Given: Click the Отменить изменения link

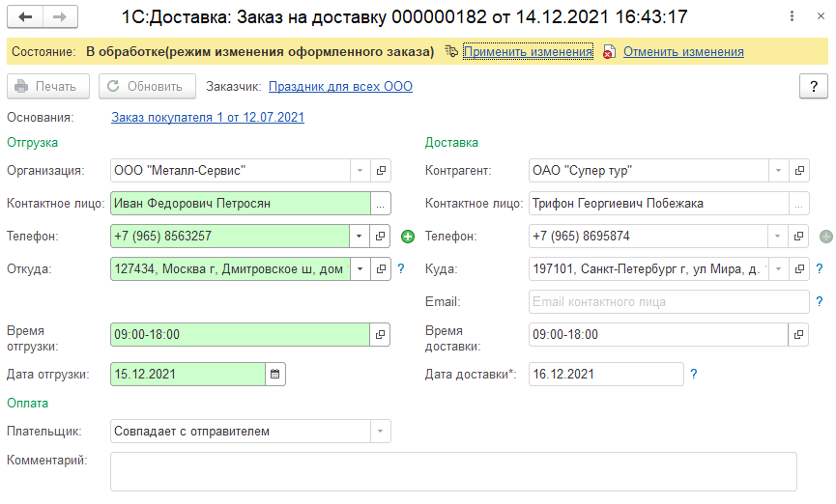Looking at the screenshot, I should point(683,52).
